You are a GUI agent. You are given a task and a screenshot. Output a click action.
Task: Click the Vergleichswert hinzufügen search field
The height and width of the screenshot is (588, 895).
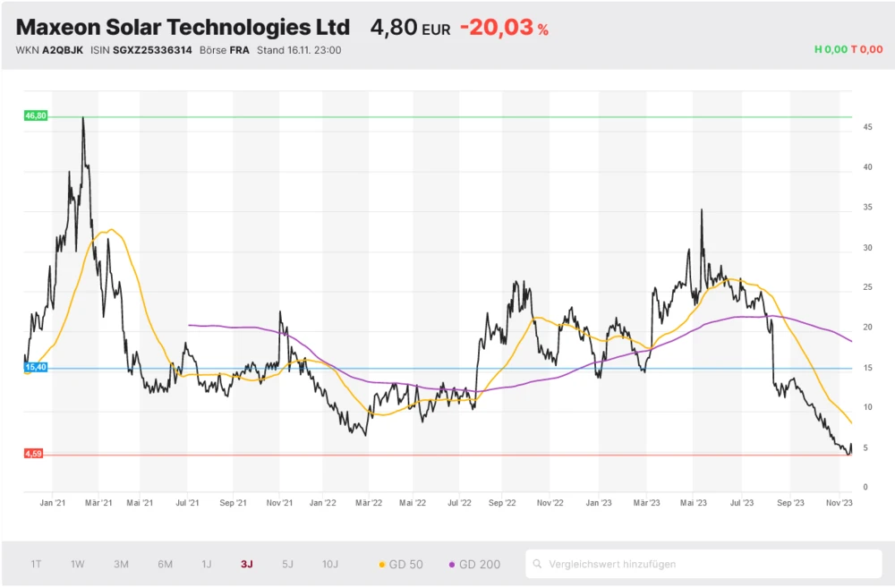707,564
